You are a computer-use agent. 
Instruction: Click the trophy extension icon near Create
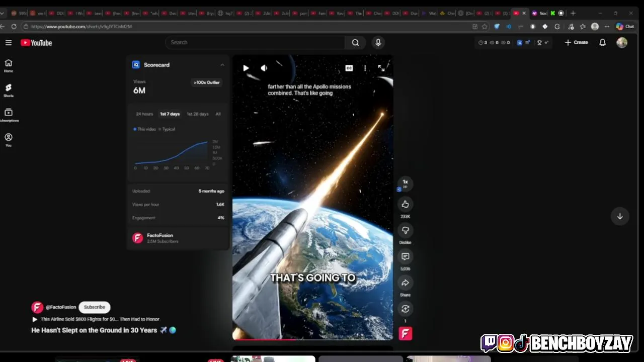pyautogui.click(x=539, y=43)
